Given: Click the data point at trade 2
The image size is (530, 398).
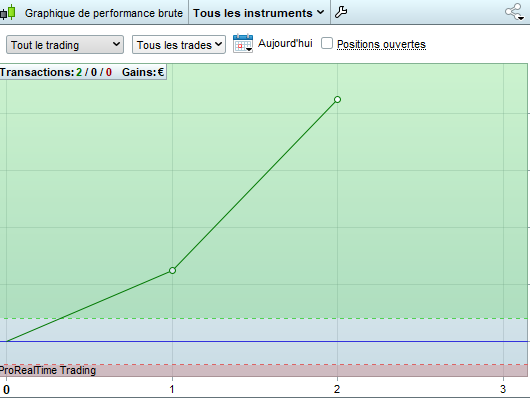Looking at the screenshot, I should click(337, 99).
